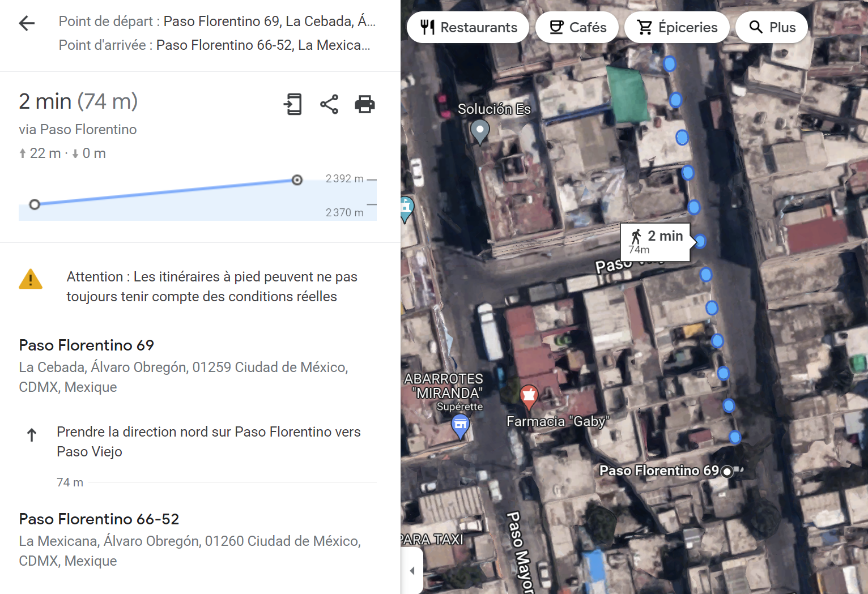Screen dimensions: 868x594
Task: Search nearby Restaurants
Action: tap(468, 27)
